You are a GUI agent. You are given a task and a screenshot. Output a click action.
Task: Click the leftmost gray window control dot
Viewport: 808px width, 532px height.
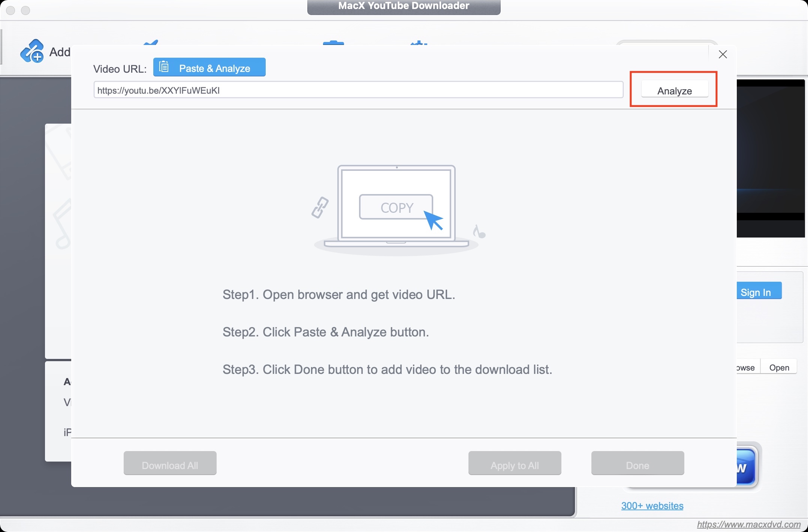point(10,10)
